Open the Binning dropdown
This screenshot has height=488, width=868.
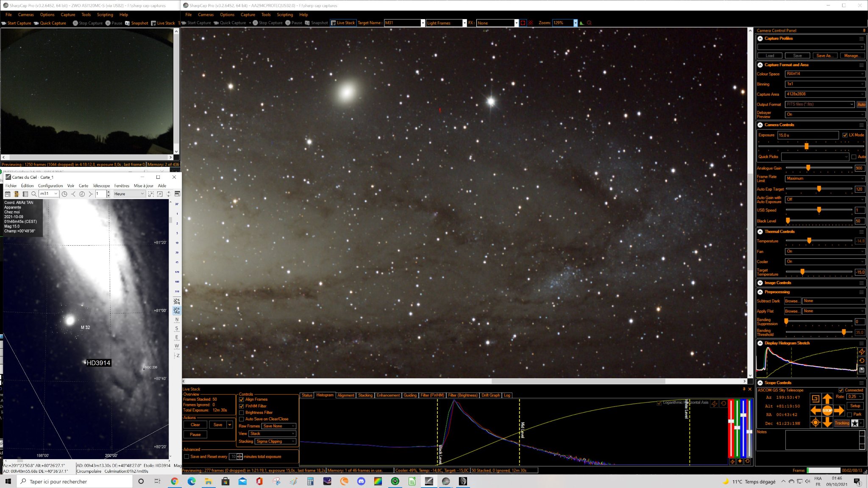(x=825, y=84)
